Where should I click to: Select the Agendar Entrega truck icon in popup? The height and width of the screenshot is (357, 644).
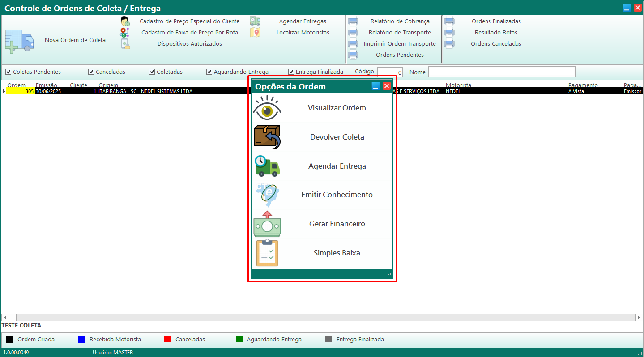267,166
